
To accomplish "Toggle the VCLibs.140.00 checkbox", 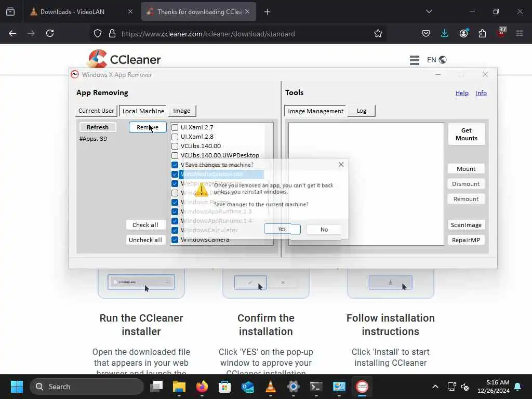I will tap(175, 146).
